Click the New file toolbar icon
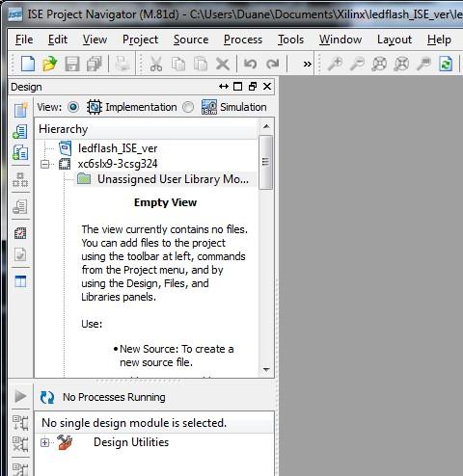Screen dimensions: 463x476 (28, 64)
